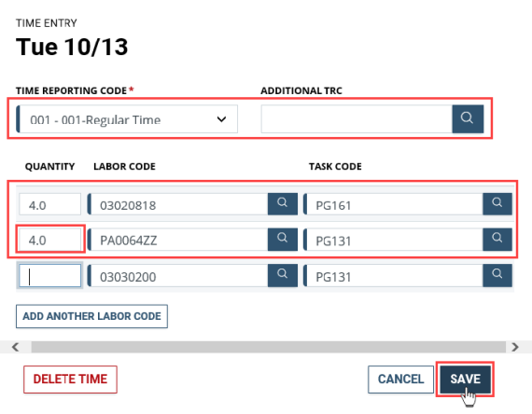This screenshot has width=532, height=414.
Task: Open Time Reporting Code dropdown
Action: point(127,119)
